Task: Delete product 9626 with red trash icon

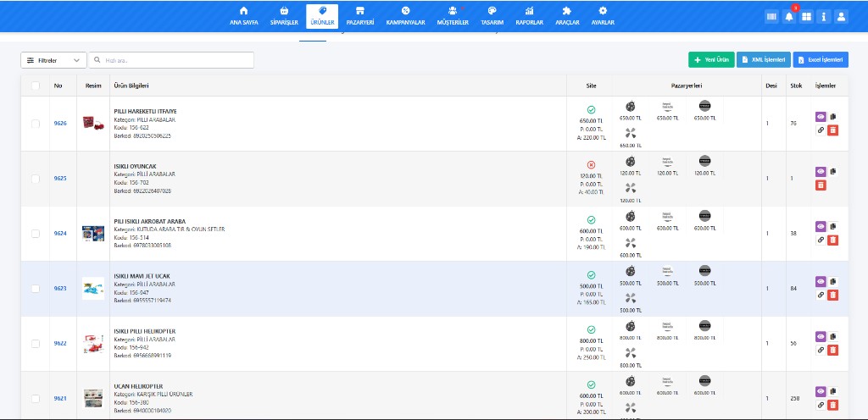Action: (x=833, y=130)
